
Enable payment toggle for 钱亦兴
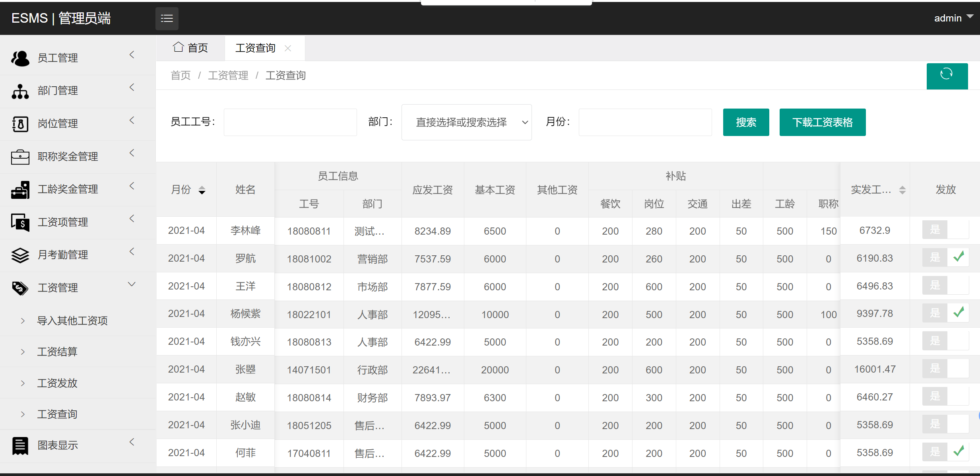point(946,341)
